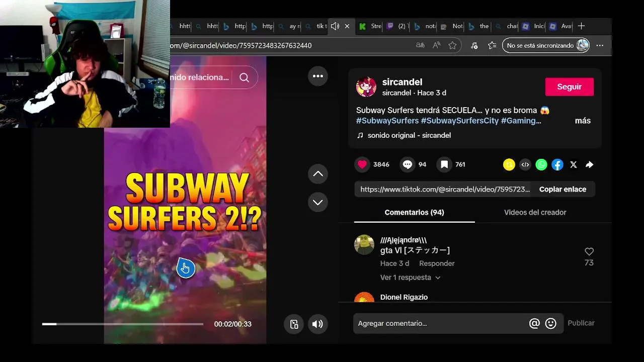
Task: Open 'sonido original - sircandel' sound link
Action: pos(409,135)
